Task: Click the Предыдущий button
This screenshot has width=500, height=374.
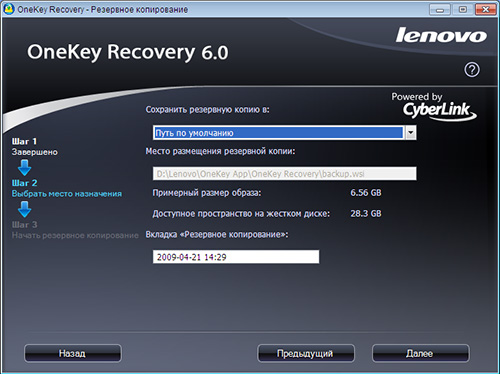Action: [x=306, y=353]
